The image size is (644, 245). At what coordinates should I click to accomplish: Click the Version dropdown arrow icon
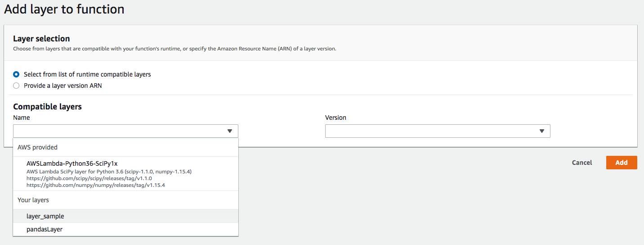pos(542,131)
